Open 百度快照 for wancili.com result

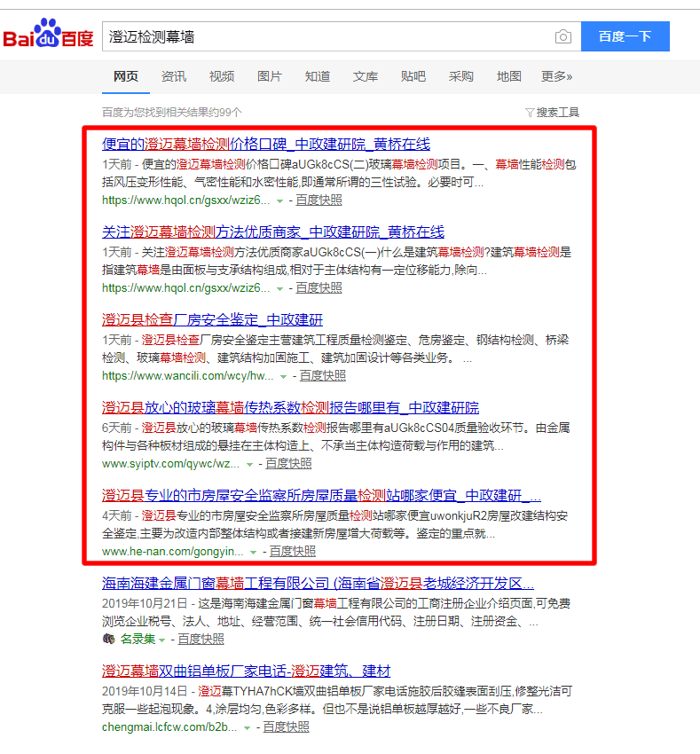point(322,376)
